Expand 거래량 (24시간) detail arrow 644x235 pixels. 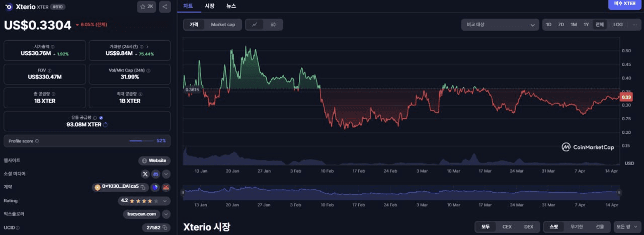(147, 46)
